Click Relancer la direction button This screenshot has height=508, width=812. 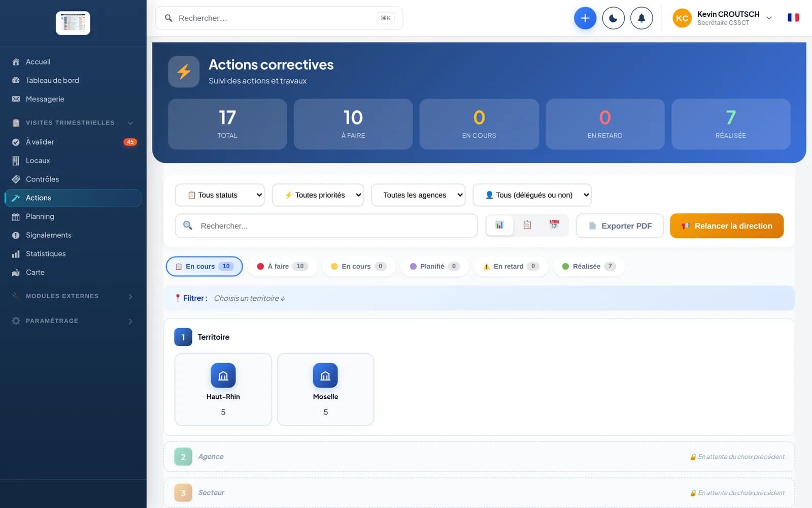[x=727, y=226]
